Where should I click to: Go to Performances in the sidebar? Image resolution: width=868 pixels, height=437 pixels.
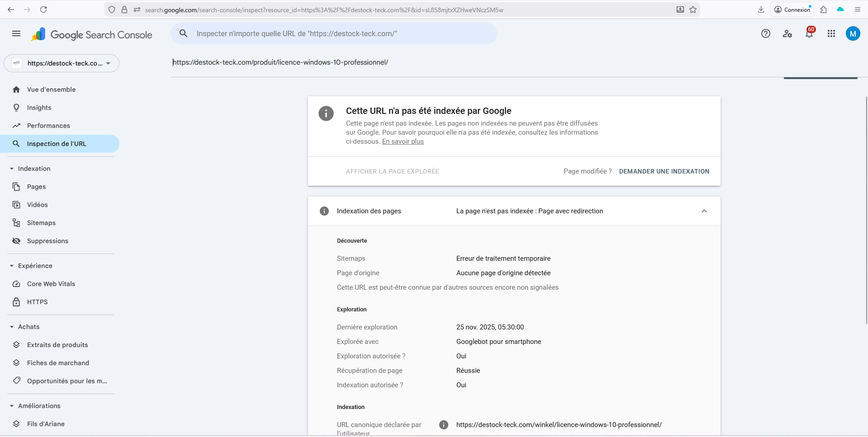48,126
